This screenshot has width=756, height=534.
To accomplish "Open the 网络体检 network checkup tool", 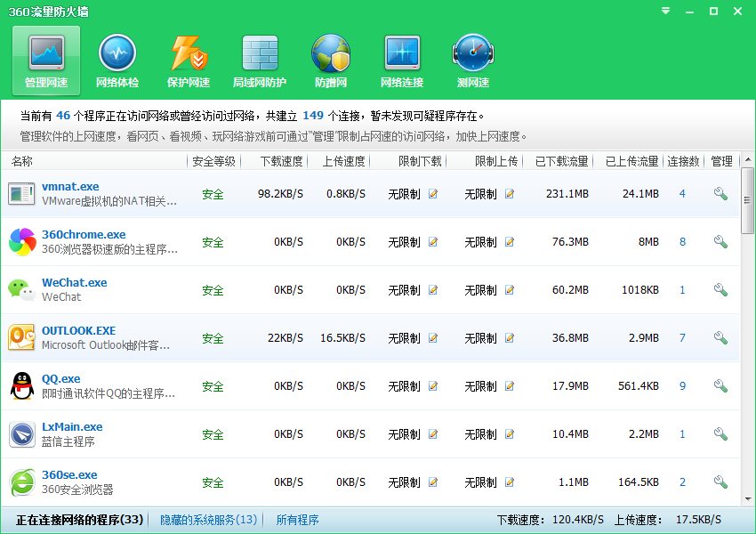I will click(x=117, y=61).
